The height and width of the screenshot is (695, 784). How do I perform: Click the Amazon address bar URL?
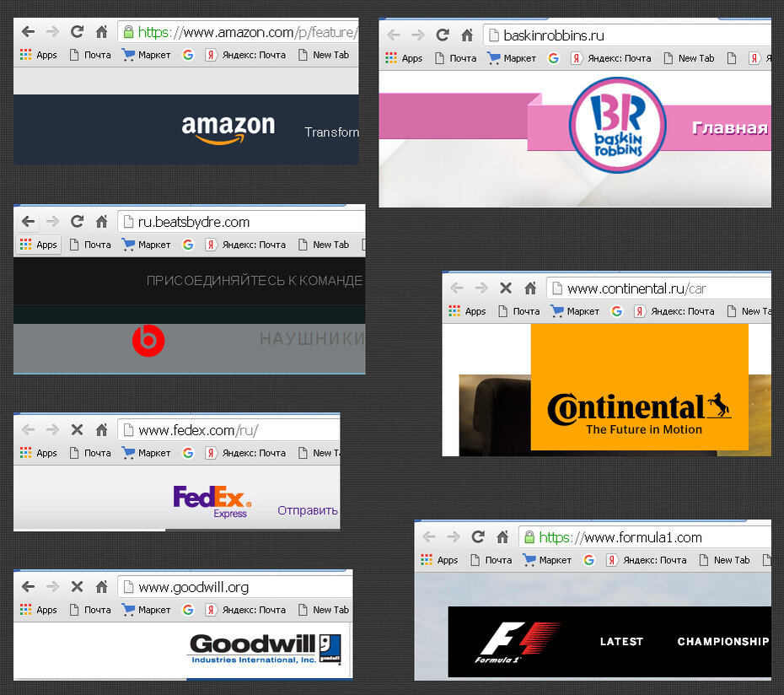(x=248, y=33)
